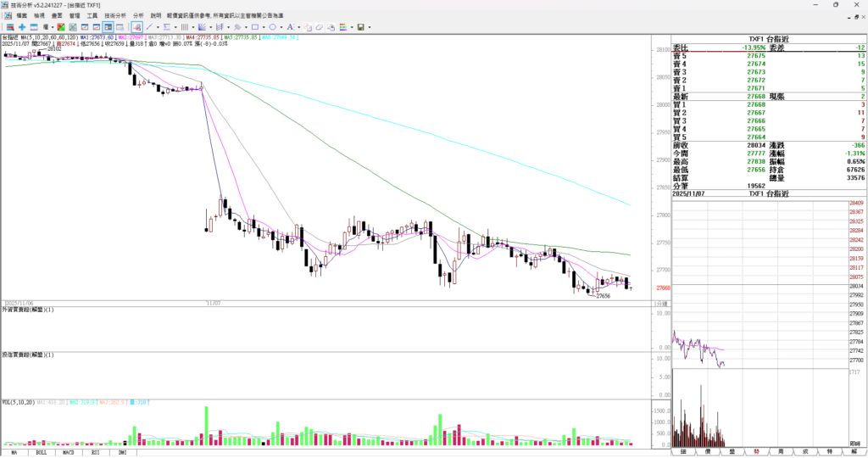Open dropdown arrow beside the line tool
The width and height of the screenshot is (868, 458).
pyautogui.click(x=159, y=27)
